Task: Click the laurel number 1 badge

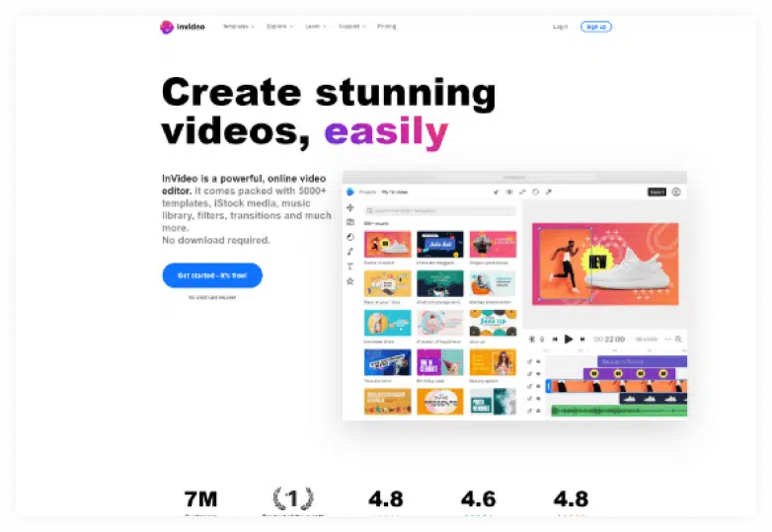Action: click(293, 499)
